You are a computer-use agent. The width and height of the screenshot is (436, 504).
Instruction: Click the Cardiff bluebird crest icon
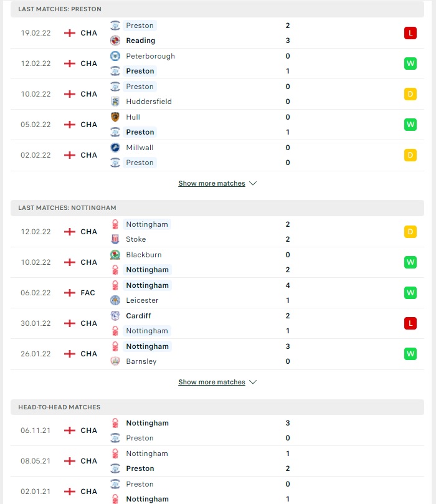(115, 316)
